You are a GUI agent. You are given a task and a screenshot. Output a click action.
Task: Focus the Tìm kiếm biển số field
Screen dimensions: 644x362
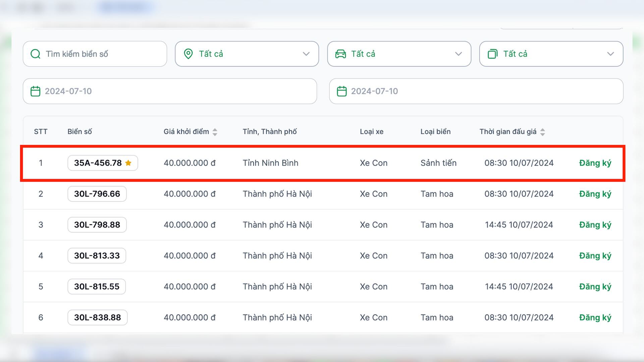(x=101, y=54)
